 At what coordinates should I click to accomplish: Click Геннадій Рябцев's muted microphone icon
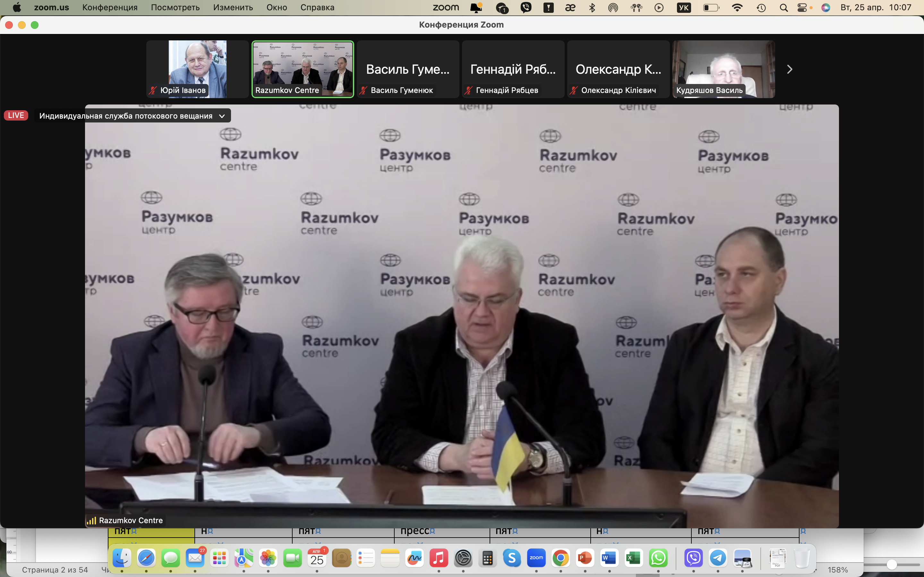(468, 90)
